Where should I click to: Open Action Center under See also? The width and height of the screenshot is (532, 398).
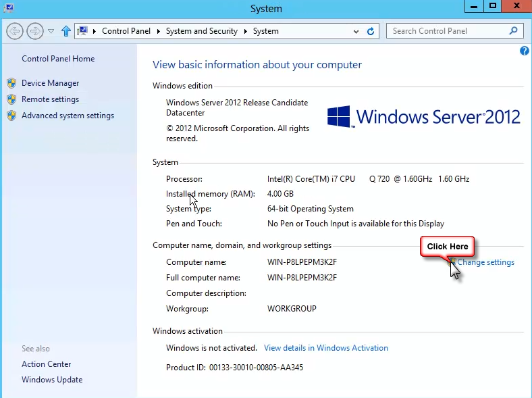coord(46,364)
